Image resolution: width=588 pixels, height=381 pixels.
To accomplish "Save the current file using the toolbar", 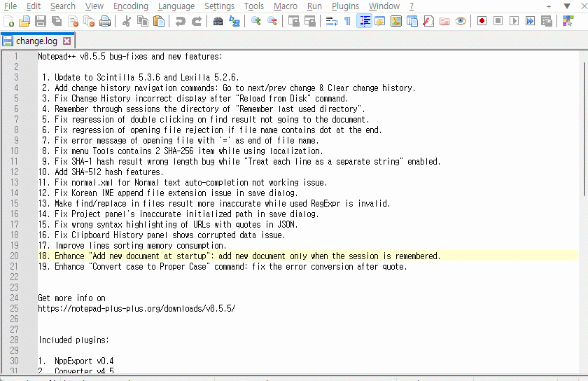I will coord(41,22).
